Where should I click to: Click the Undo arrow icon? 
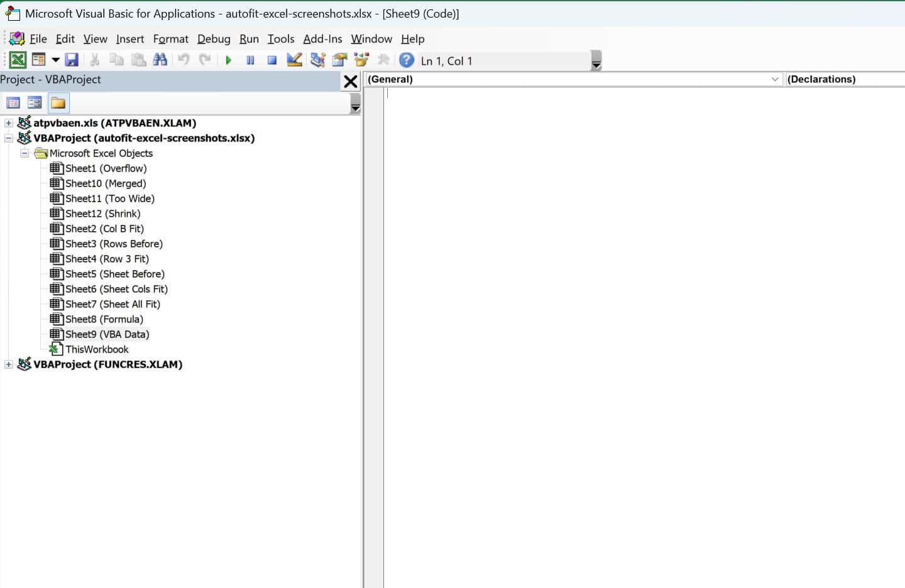coord(184,60)
